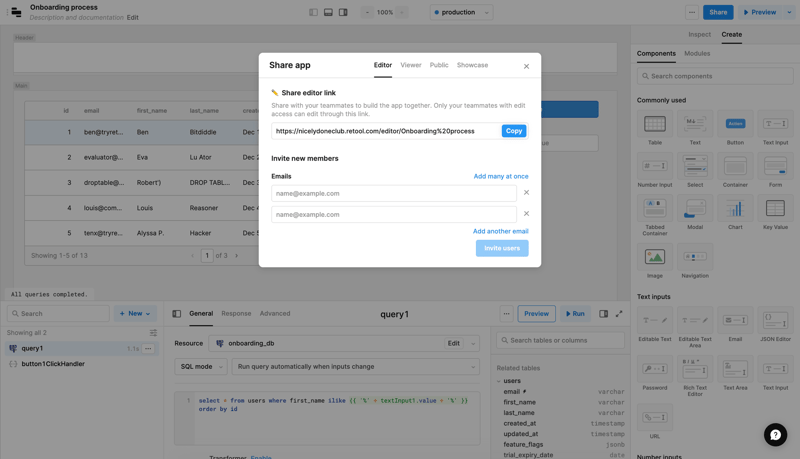Click the first email input field
This screenshot has height=459, width=800.
[x=394, y=193]
